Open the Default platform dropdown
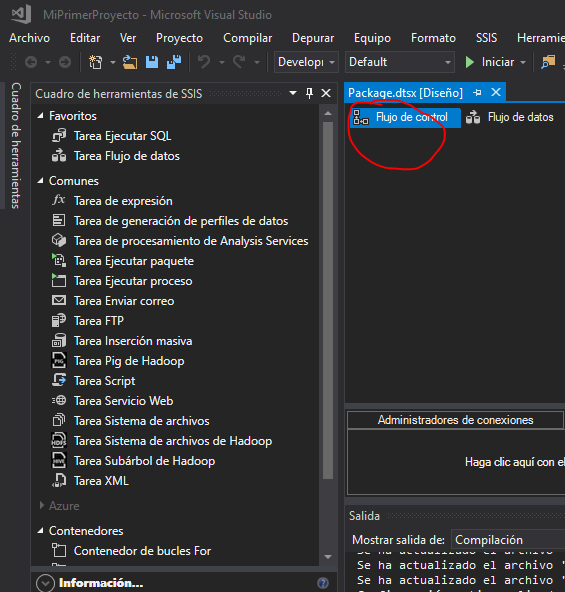The image size is (565, 592). (x=400, y=62)
